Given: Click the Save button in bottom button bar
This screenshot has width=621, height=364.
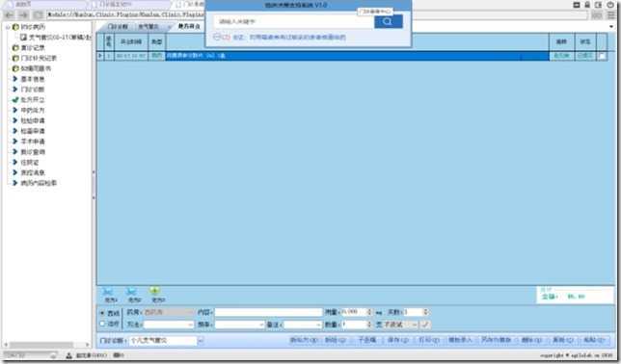Looking at the screenshot, I should (397, 340).
